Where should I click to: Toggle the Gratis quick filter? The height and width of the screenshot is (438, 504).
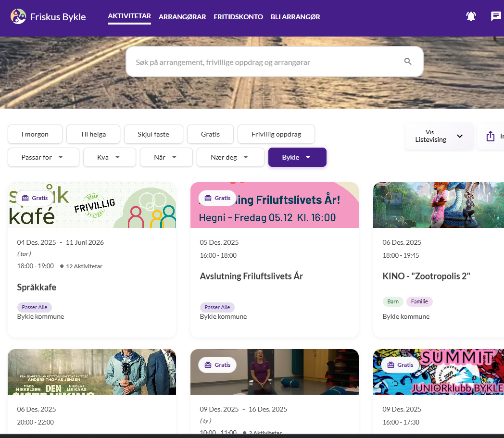(x=210, y=134)
